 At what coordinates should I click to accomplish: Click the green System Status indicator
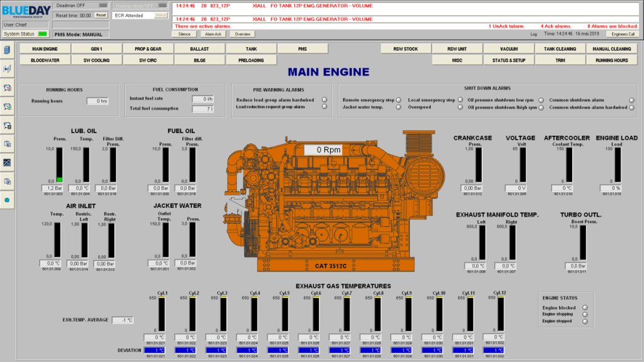click(x=42, y=34)
